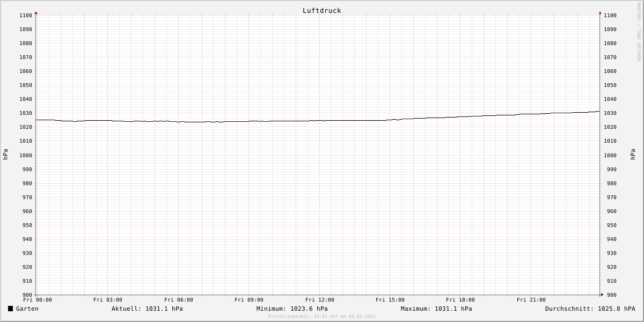Image resolution: width=644 pixels, height=322 pixels.
Task: Click the Luftdruck chart title
Action: click(321, 11)
